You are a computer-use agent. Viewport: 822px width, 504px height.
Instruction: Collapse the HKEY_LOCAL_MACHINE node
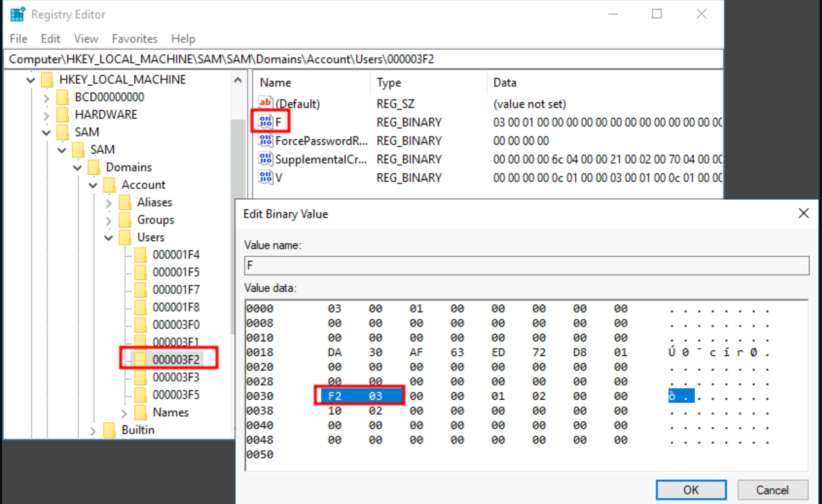click(30, 80)
